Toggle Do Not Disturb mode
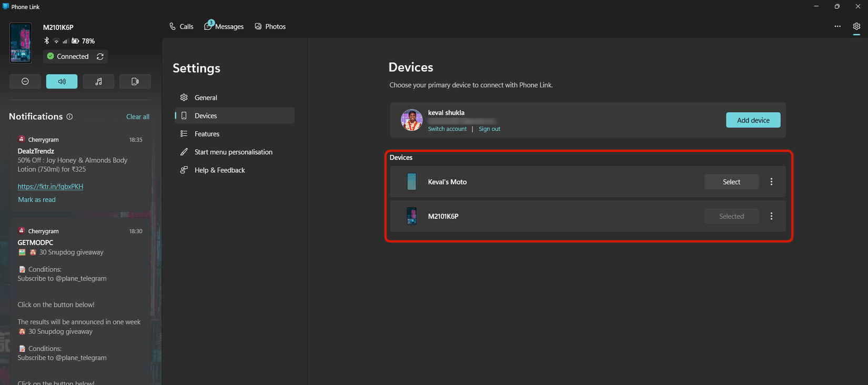Image resolution: width=868 pixels, height=385 pixels. click(25, 82)
